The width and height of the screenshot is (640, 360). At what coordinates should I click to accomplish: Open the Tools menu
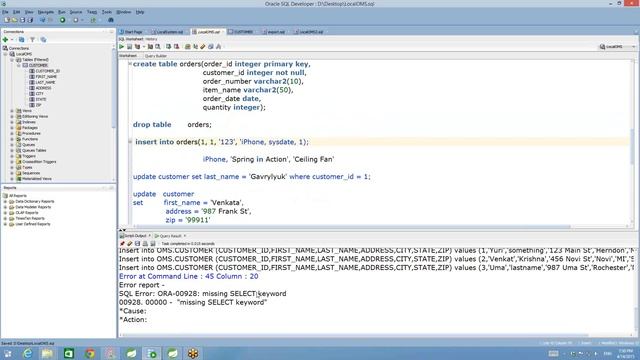tap(107, 12)
